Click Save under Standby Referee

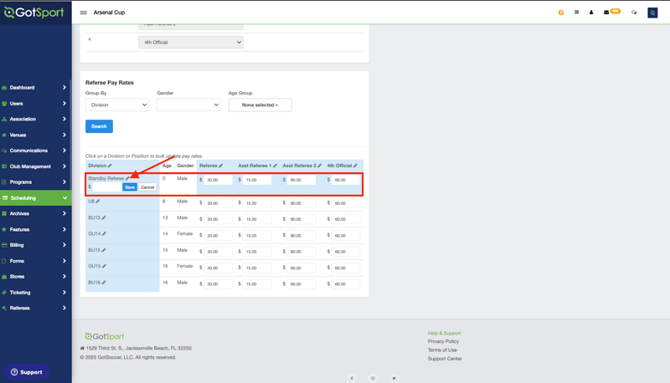click(129, 187)
